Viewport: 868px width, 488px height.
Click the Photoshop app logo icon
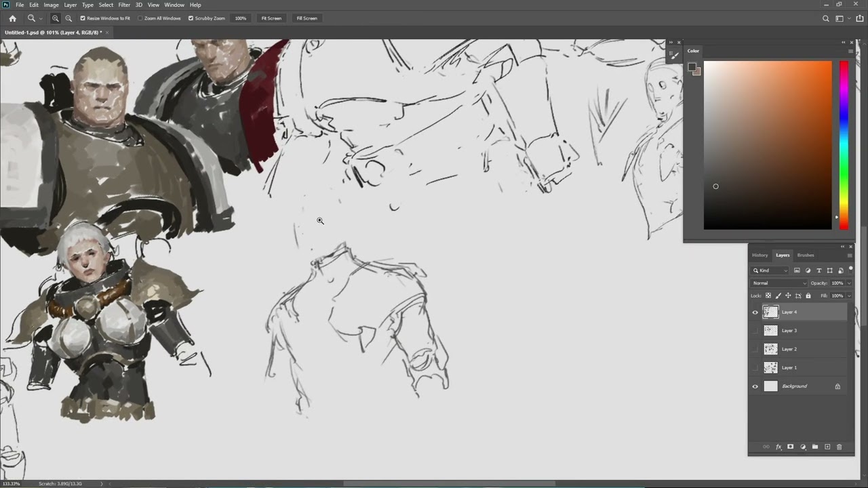[6, 5]
